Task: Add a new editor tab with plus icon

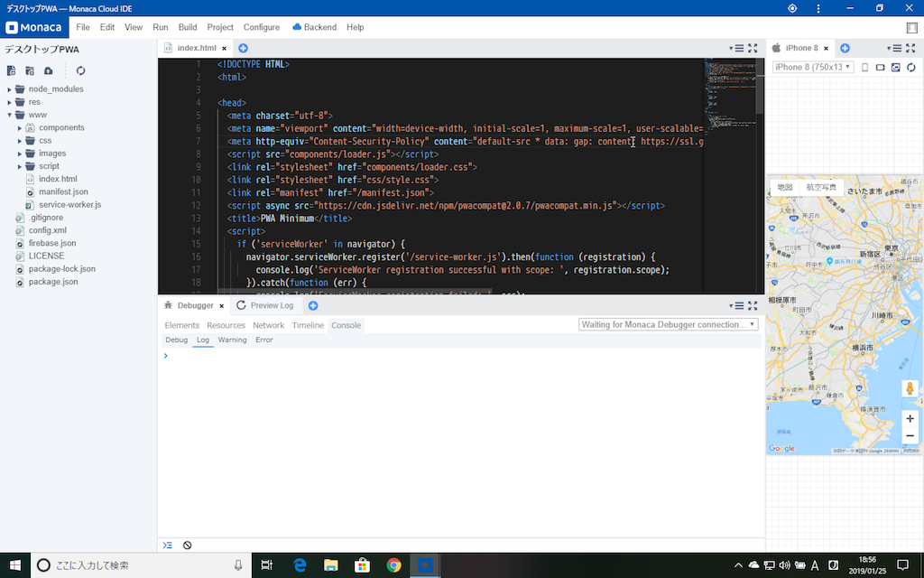Action: [243, 49]
